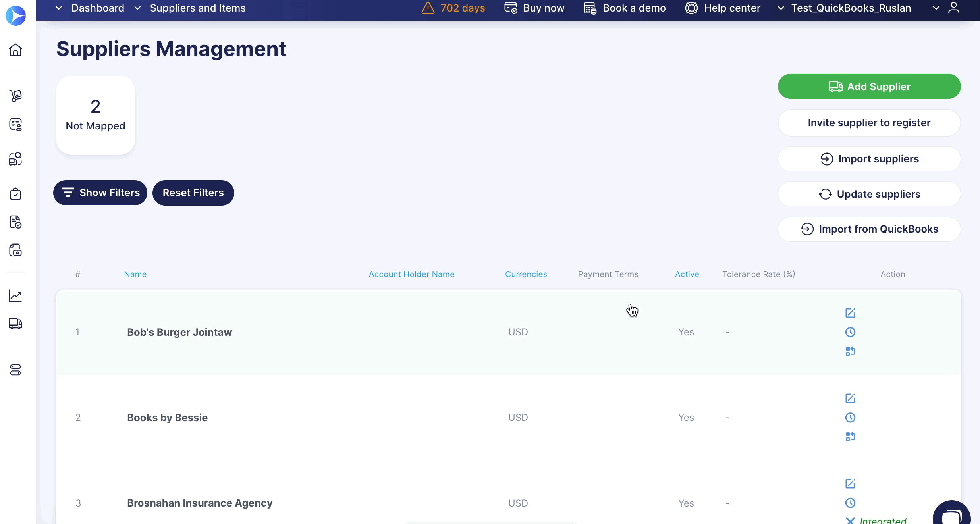Click Book a demo in top bar
980x524 pixels.
pos(625,8)
